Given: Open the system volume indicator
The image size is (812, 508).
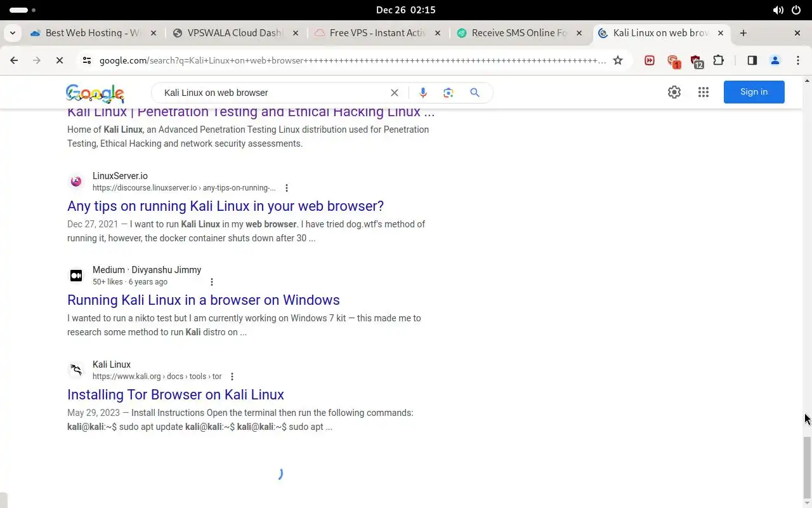Looking at the screenshot, I should pyautogui.click(x=778, y=10).
